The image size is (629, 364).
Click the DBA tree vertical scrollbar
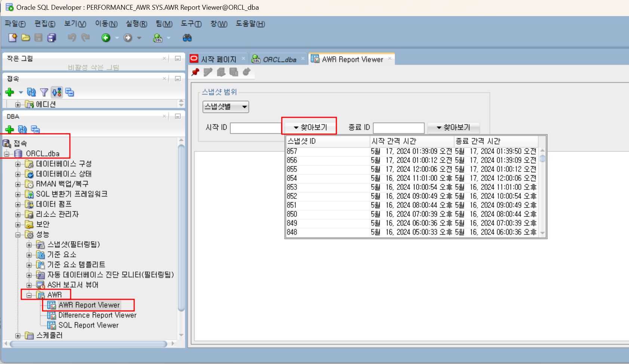(x=181, y=228)
